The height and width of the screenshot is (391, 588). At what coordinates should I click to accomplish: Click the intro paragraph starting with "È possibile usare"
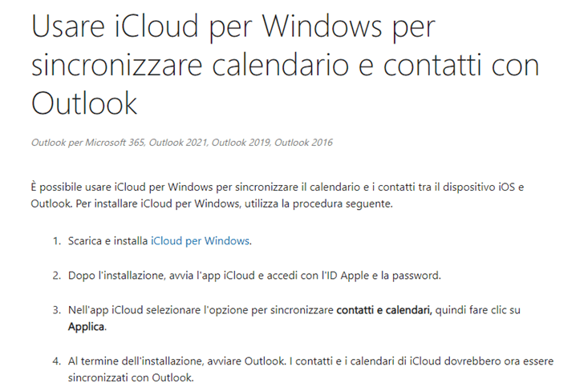(278, 195)
